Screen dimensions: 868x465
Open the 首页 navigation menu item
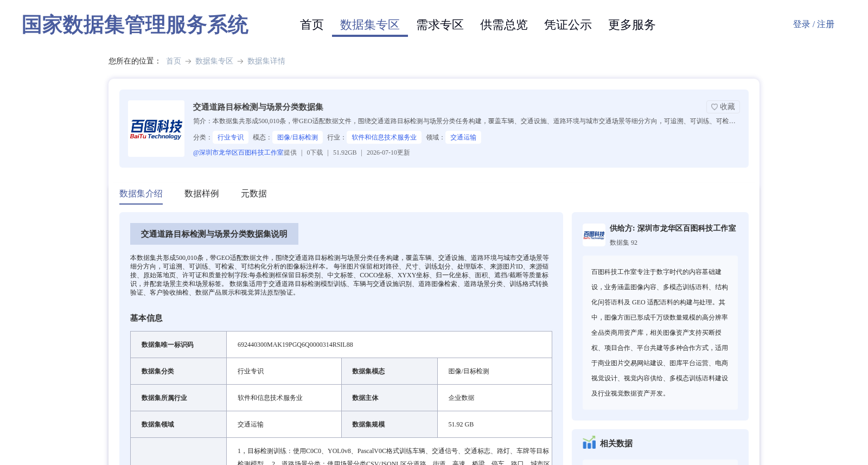pos(312,25)
